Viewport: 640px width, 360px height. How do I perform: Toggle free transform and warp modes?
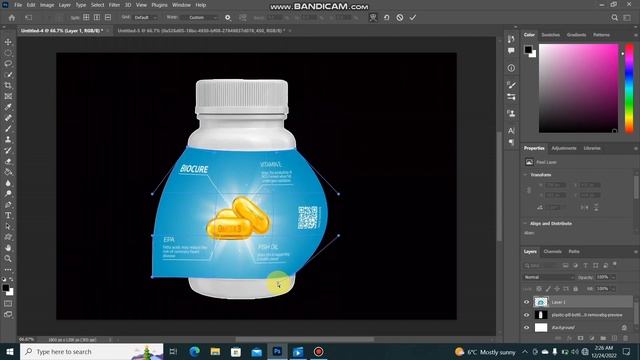pyautogui.click(x=373, y=18)
